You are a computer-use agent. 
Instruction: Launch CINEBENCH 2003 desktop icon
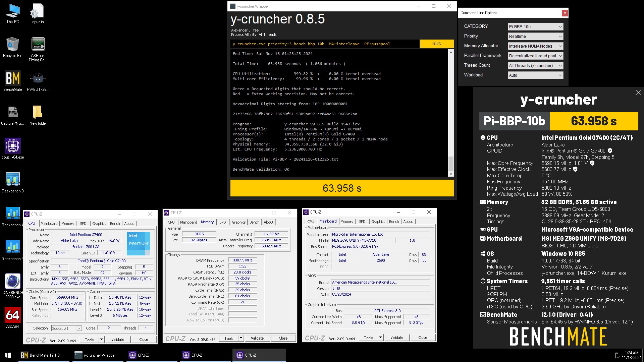tap(13, 286)
